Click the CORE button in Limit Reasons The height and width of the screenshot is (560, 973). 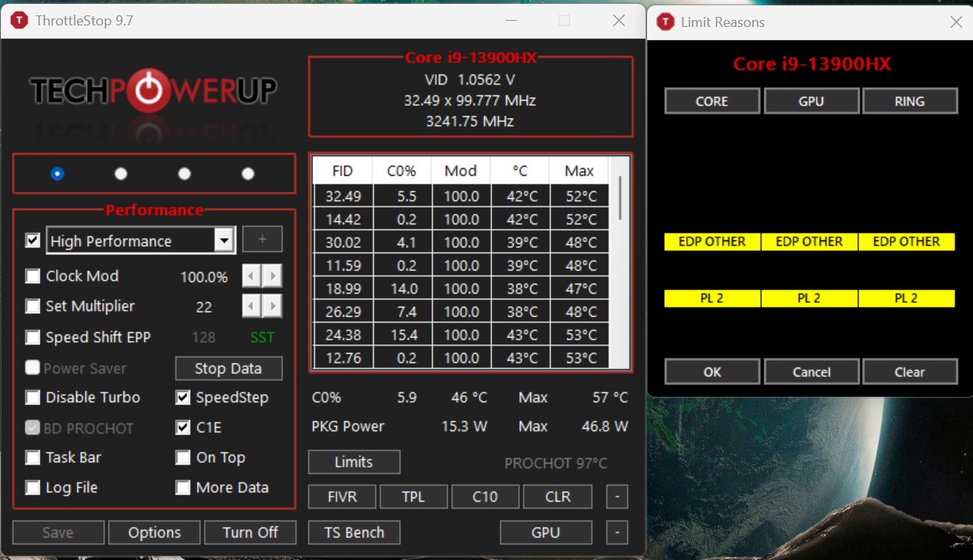712,101
